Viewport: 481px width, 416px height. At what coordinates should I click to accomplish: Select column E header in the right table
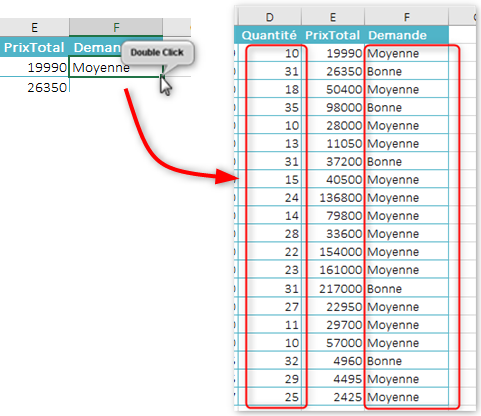(x=333, y=17)
